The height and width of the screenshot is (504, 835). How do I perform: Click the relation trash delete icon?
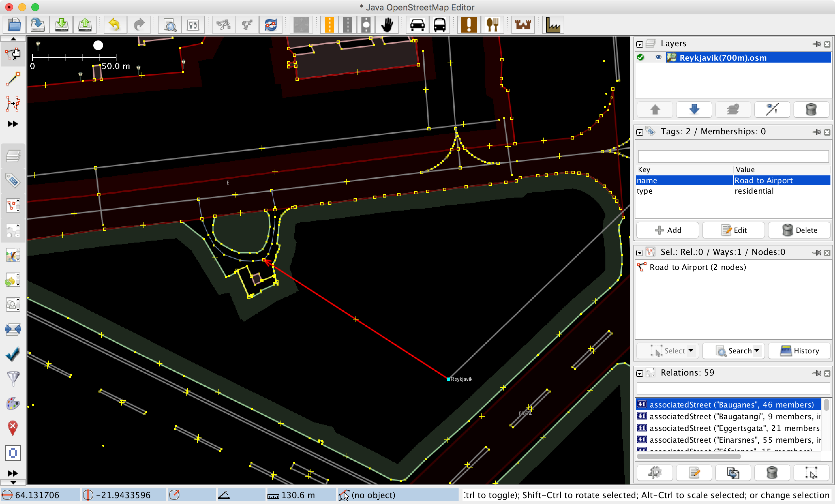coord(772,472)
